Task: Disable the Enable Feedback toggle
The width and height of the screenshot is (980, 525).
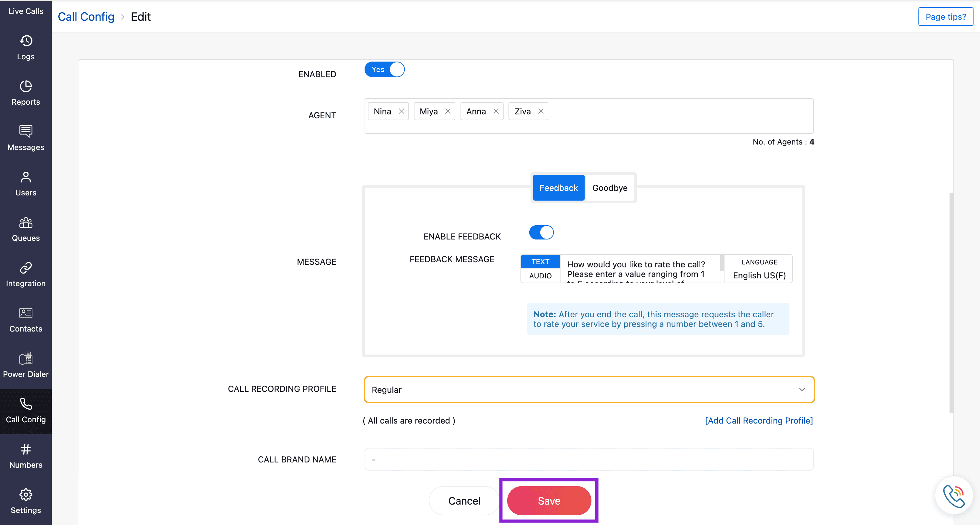Action: pos(541,232)
